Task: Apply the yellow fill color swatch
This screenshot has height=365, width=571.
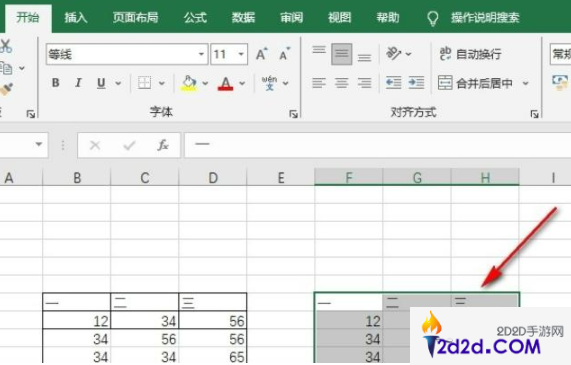Action: coord(189,83)
